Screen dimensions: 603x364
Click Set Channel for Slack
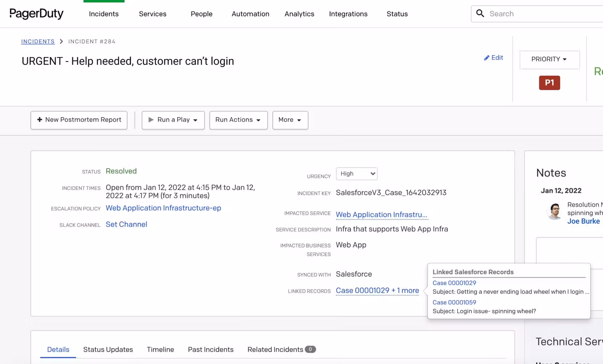pos(126,225)
